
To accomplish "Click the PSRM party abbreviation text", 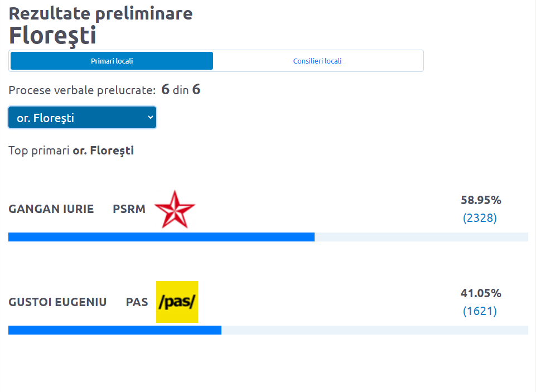I will click(129, 209).
